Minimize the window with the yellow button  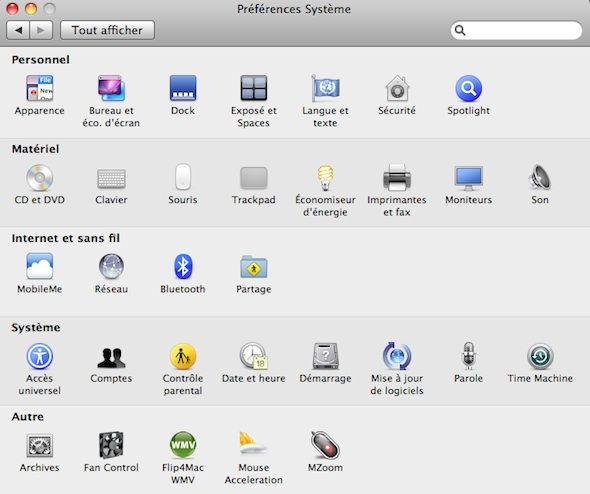[x=30, y=8]
